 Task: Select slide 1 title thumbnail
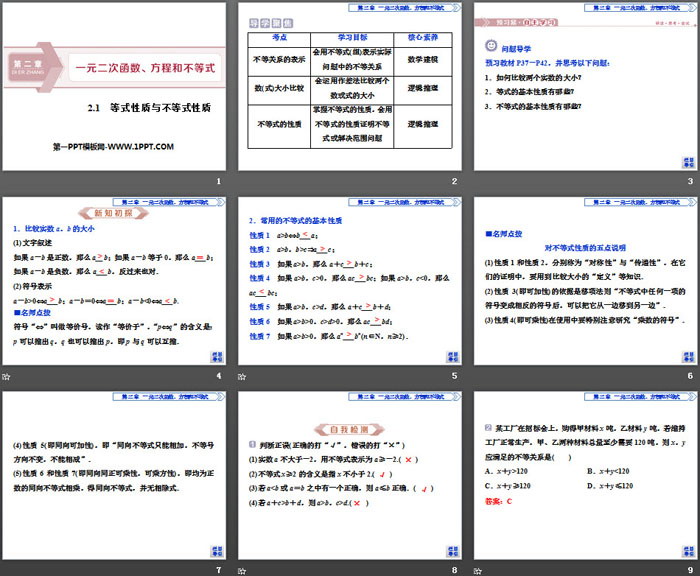click(114, 87)
